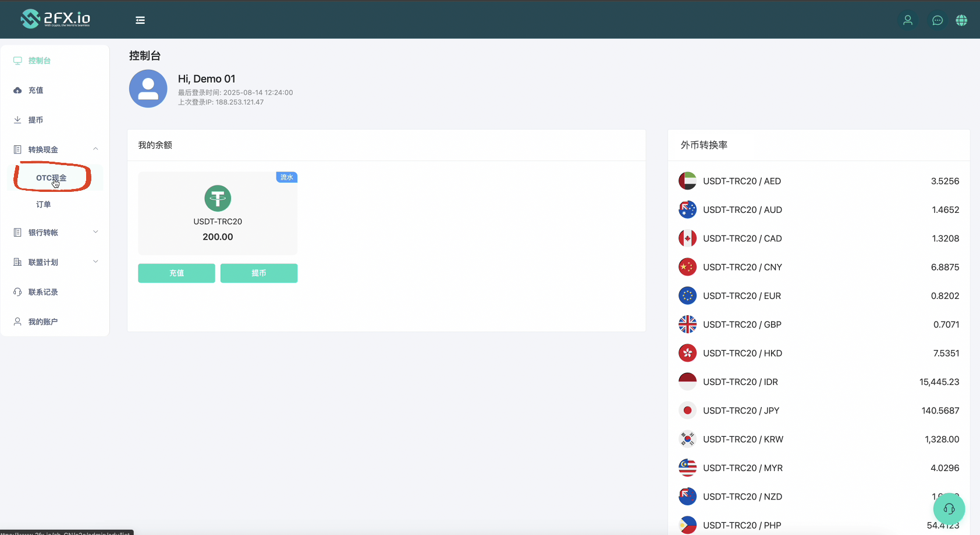Click the hamburger menu collapse icon
Image resolution: width=980 pixels, height=535 pixels.
(140, 20)
